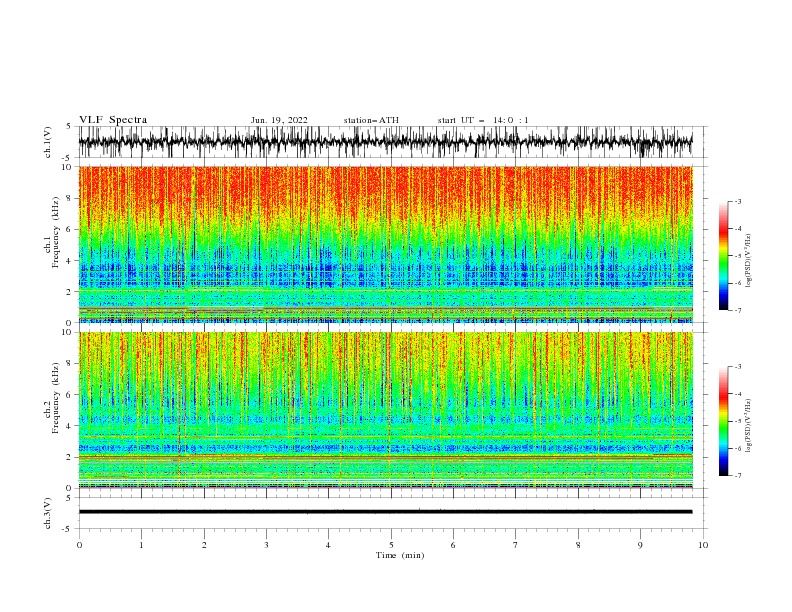
Task: Click the '-5' tick on the ch.3(V) axis
Action: (68, 529)
